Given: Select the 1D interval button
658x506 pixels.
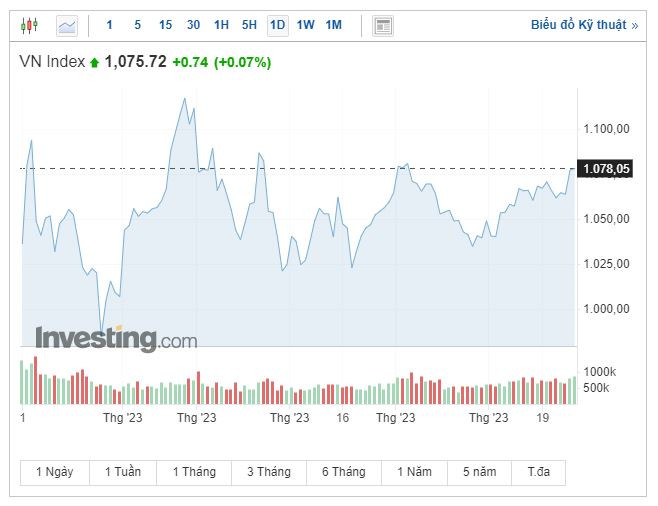Looking at the screenshot, I should click(x=277, y=24).
